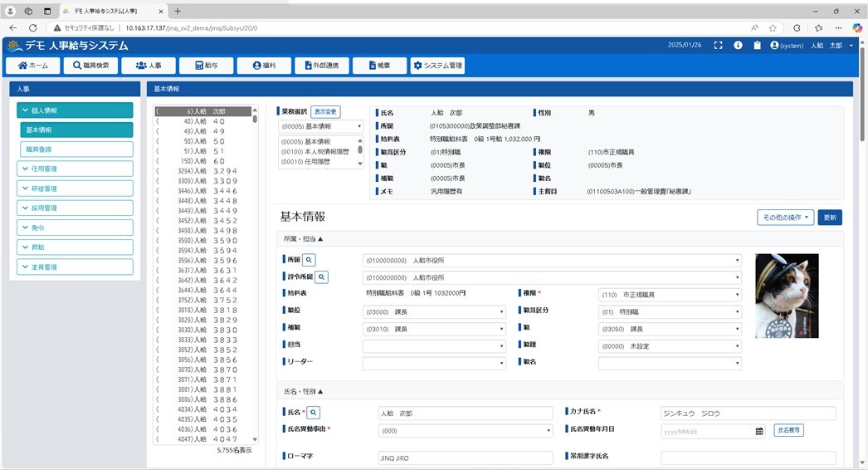Click the 更新 button
The width and height of the screenshot is (868, 470).
[x=830, y=218]
